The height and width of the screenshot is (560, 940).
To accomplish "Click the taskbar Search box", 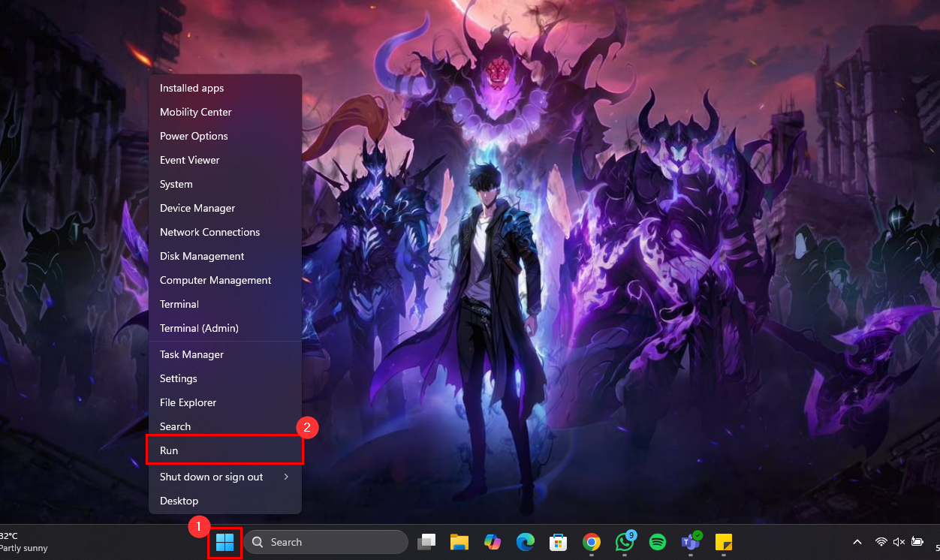I will 326,542.
